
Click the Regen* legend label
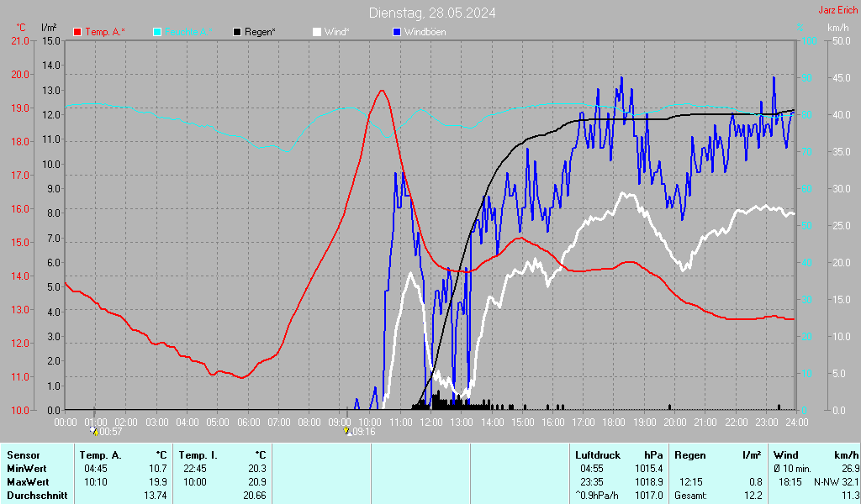coord(260,32)
